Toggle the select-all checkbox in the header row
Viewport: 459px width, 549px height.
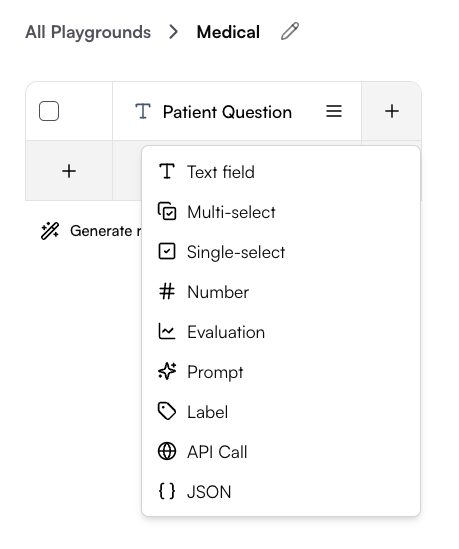49,111
